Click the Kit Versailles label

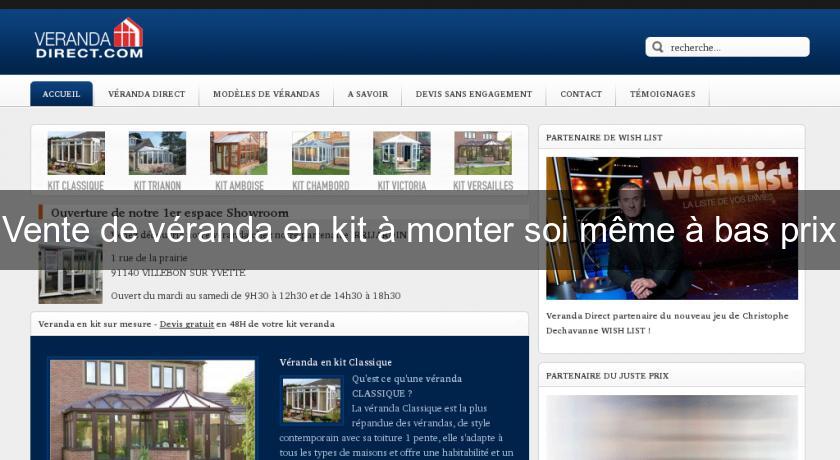click(483, 185)
